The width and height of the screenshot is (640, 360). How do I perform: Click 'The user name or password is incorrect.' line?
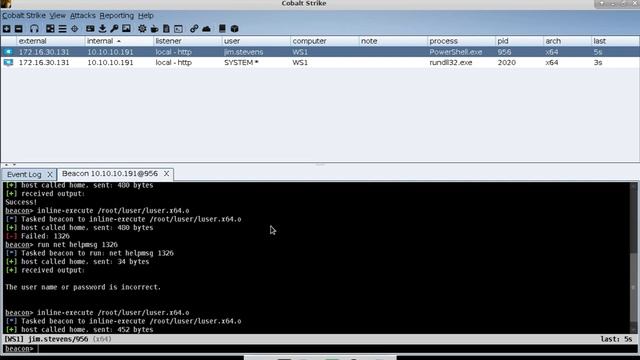tap(83, 287)
